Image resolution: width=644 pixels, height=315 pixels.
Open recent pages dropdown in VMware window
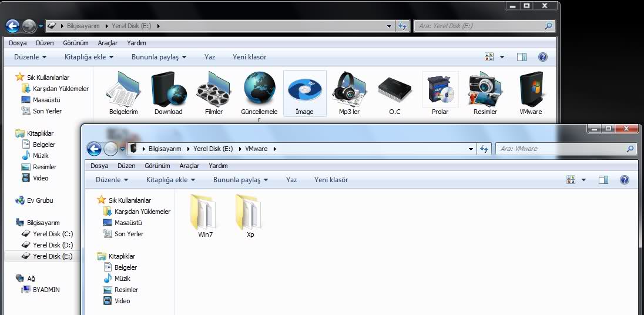coord(122,149)
